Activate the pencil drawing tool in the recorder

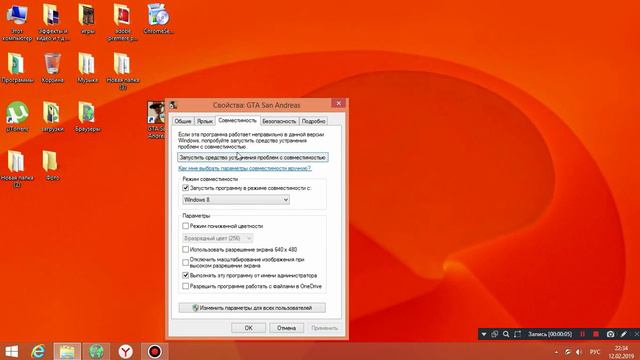click(624, 334)
